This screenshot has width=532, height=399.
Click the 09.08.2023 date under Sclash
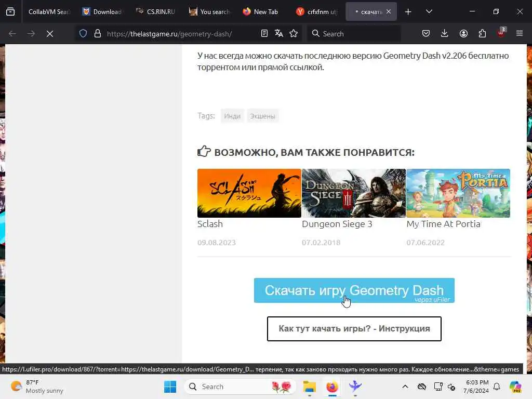coord(217,243)
